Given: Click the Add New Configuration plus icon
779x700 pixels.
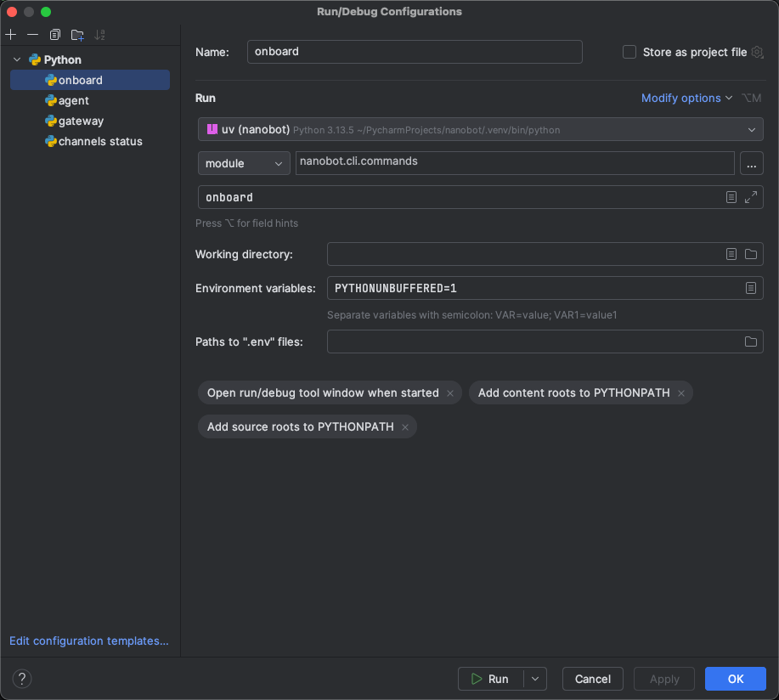Looking at the screenshot, I should point(11,35).
